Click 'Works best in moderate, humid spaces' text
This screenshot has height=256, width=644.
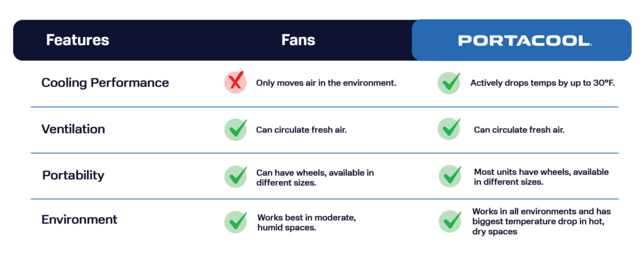point(307,222)
